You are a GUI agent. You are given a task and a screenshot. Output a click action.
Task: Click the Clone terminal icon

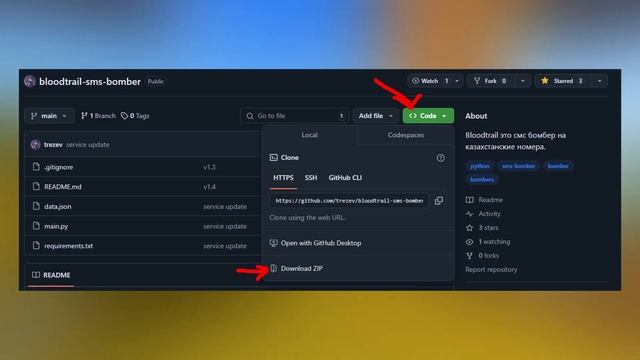[273, 158]
